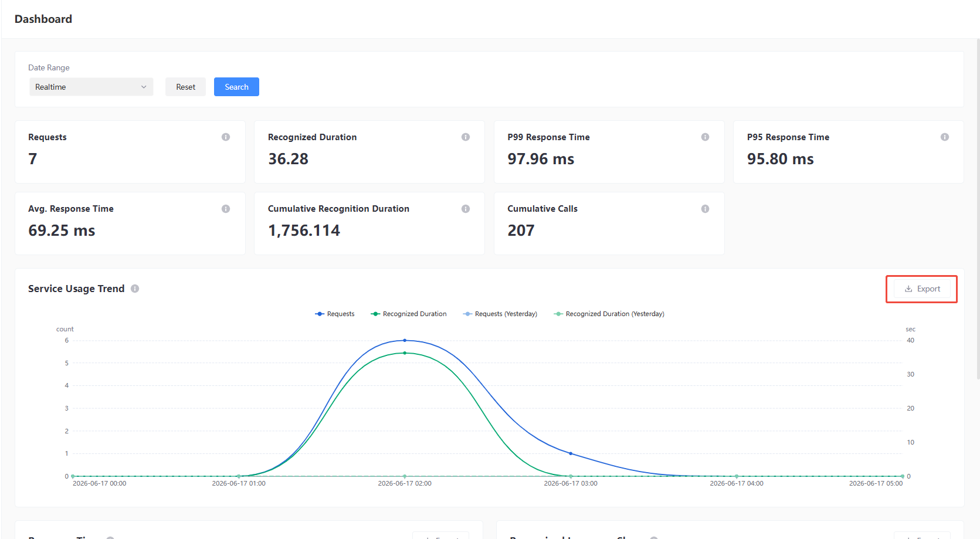Toggle the Requests legend series
The width and height of the screenshot is (980, 539).
[x=335, y=314]
